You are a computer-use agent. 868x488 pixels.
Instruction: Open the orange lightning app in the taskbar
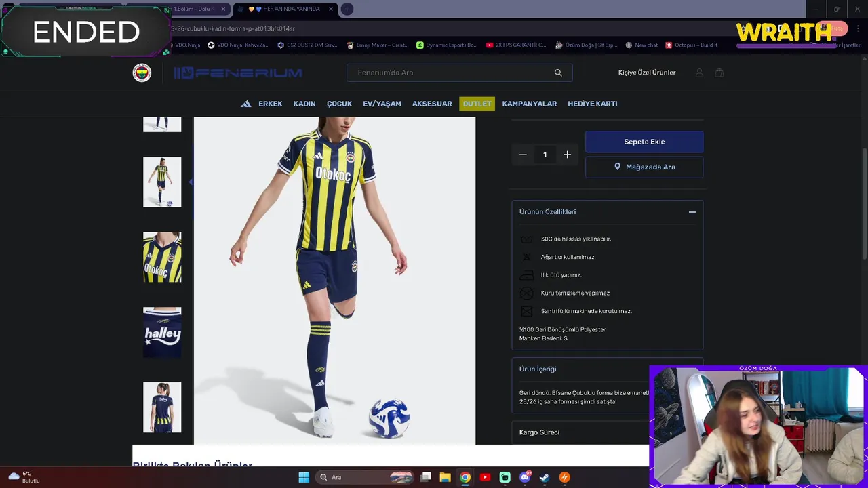tap(564, 477)
